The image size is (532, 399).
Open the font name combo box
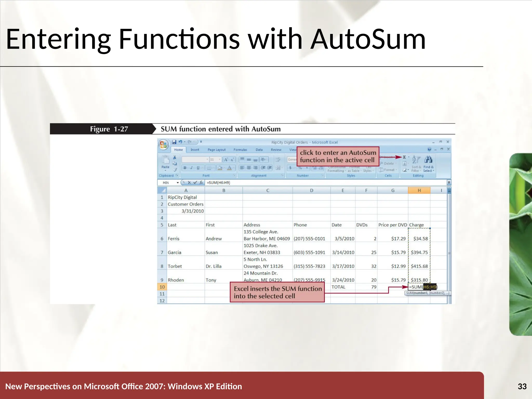195,159
